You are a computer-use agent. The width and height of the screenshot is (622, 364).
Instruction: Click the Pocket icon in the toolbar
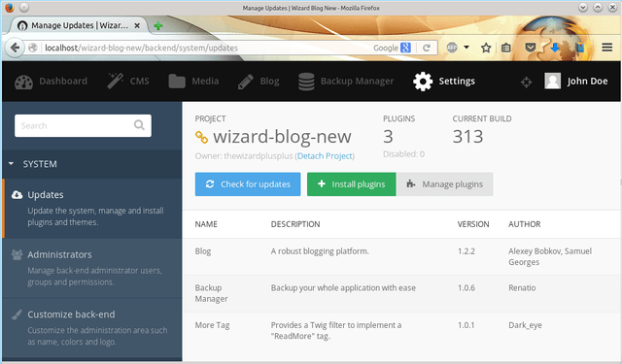pyautogui.click(x=531, y=48)
